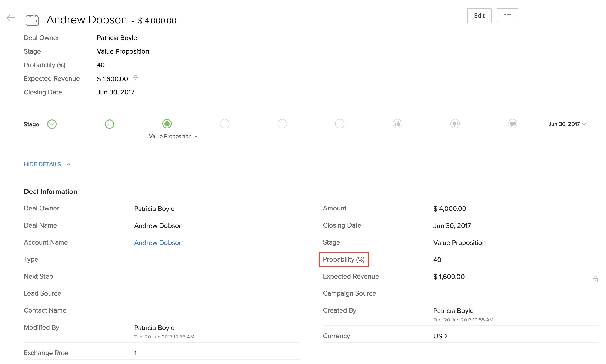Click the highlighted Probability (%) field label

point(343,260)
